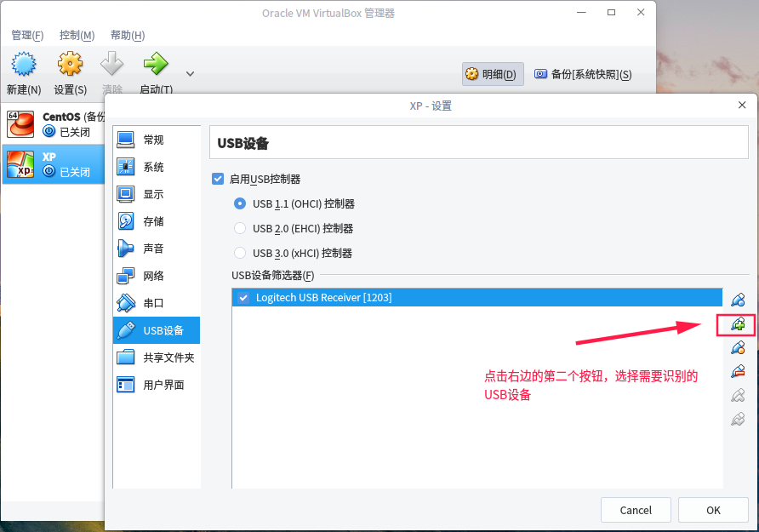This screenshot has width=759, height=532.
Task: Select the Logitech USB Receiver [1203] row
Action: point(477,298)
